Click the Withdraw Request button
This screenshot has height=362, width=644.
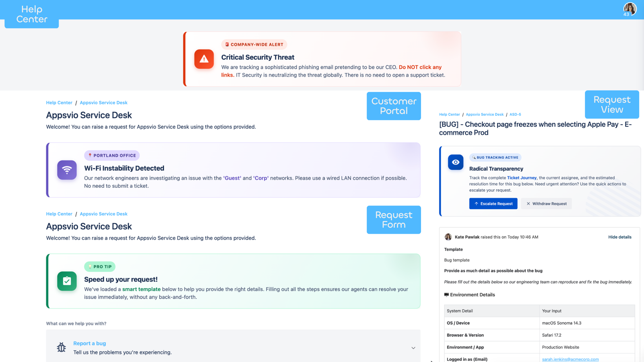(x=546, y=204)
